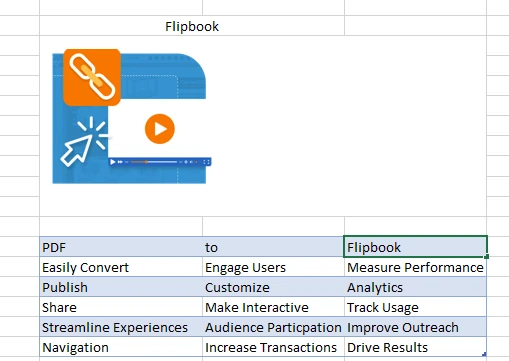Image resolution: width=509 pixels, height=361 pixels.
Task: Select the Audience Particpation cell
Action: tap(273, 327)
